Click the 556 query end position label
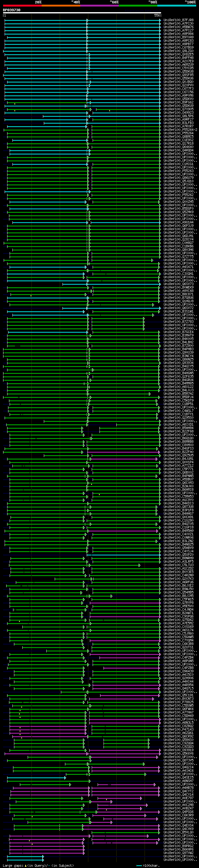 point(157,16)
